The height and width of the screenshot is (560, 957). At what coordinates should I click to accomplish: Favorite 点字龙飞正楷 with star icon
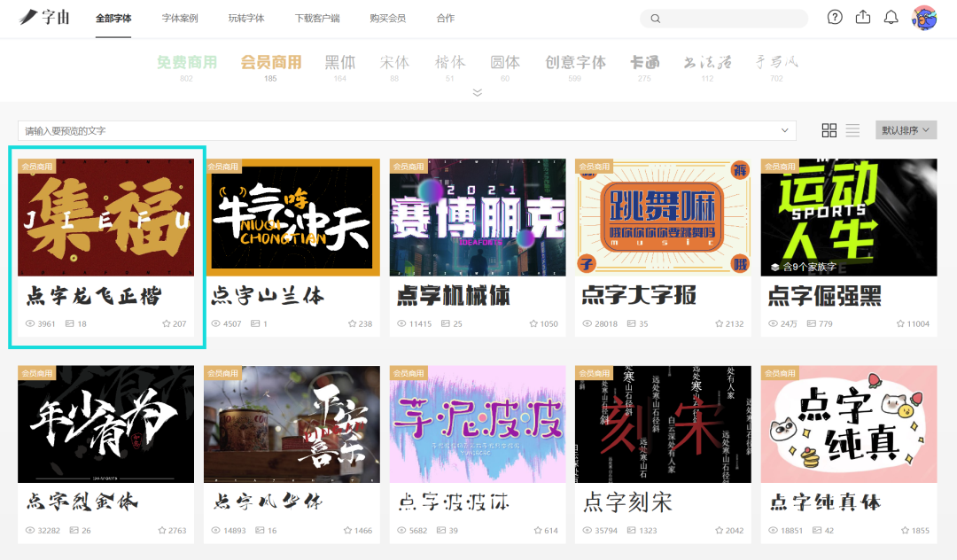point(167,324)
